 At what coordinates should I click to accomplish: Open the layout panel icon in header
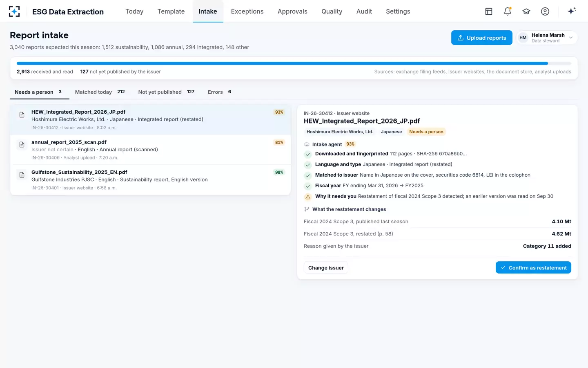click(x=489, y=11)
